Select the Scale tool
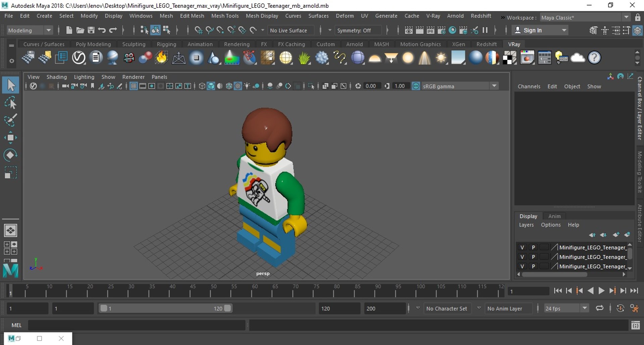The height and width of the screenshot is (345, 644). click(10, 172)
